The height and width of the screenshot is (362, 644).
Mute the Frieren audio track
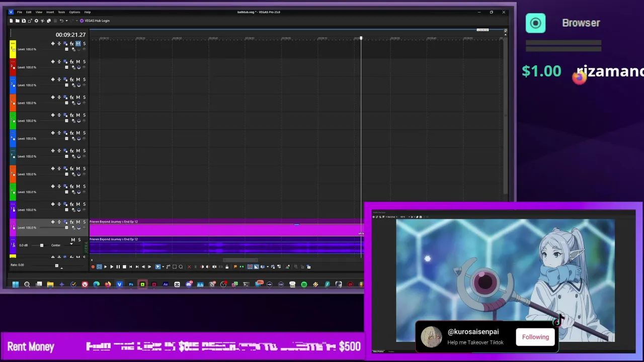[x=73, y=240]
